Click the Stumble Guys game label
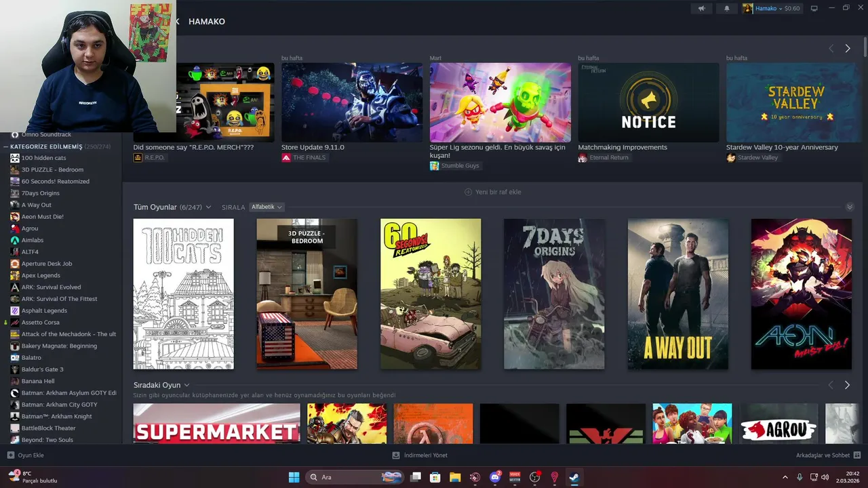 point(454,165)
